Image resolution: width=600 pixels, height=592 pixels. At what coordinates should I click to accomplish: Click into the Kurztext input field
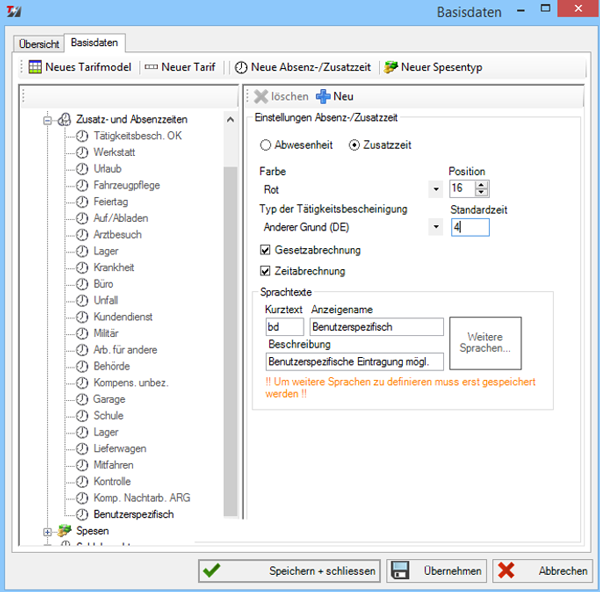click(x=285, y=327)
